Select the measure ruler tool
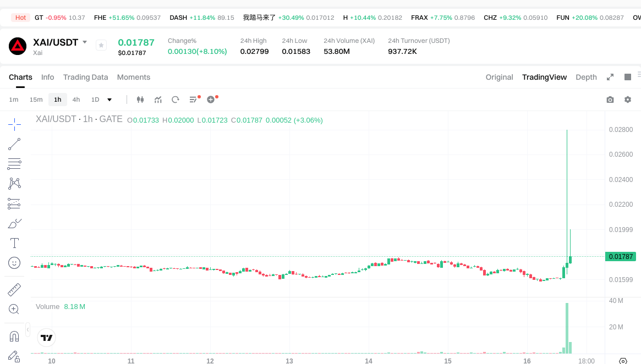Screen dimensions: 641x364 pyautogui.click(x=14, y=288)
